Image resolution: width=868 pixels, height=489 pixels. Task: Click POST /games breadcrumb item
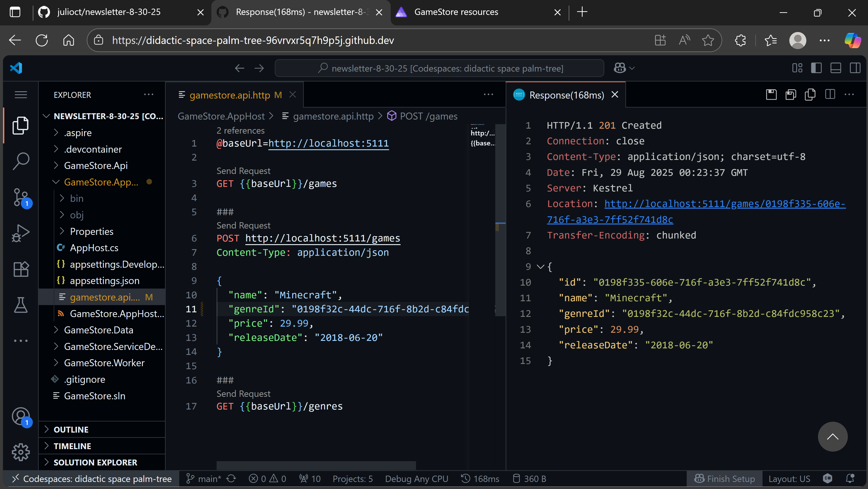click(423, 116)
